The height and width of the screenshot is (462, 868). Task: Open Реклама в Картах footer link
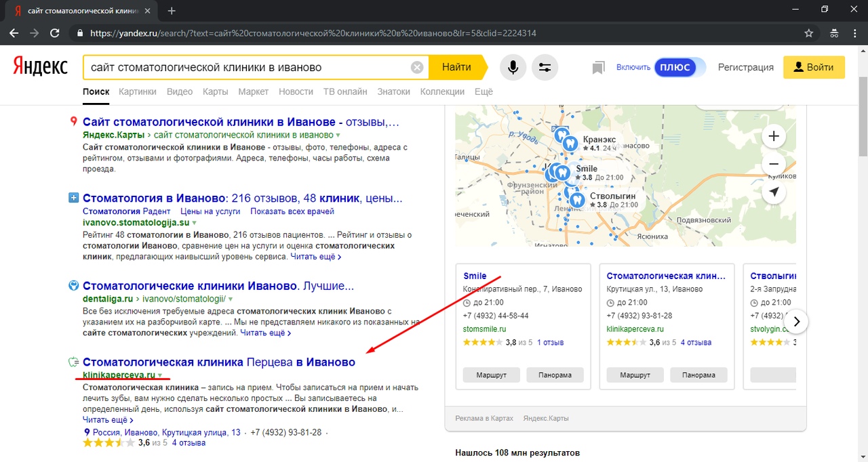(x=484, y=419)
